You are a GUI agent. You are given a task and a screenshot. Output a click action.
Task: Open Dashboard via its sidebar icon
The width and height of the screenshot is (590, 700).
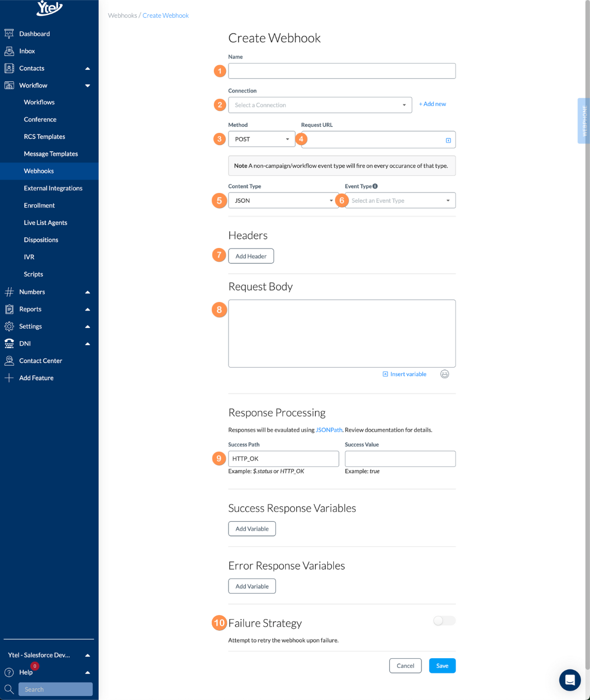click(9, 34)
